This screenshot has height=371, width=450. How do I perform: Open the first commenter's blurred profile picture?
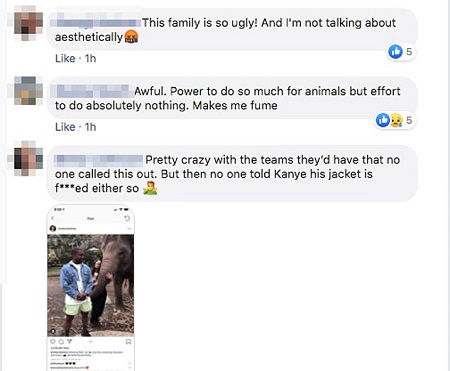26,23
